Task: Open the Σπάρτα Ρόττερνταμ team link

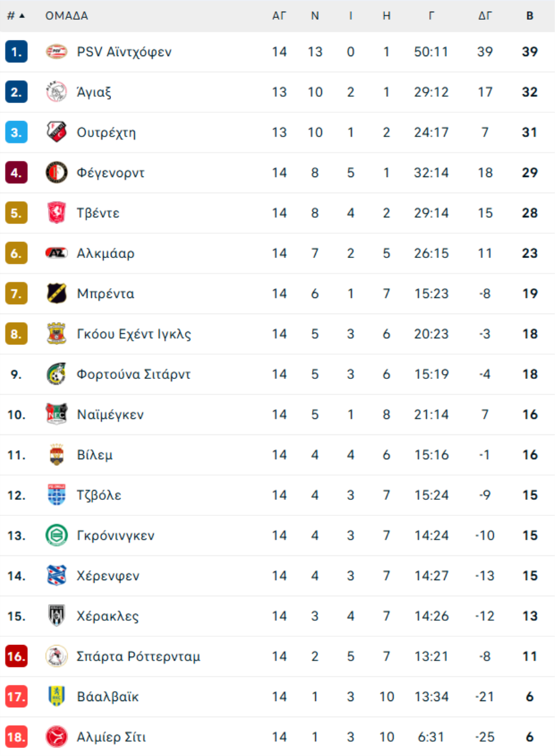Action: [139, 656]
